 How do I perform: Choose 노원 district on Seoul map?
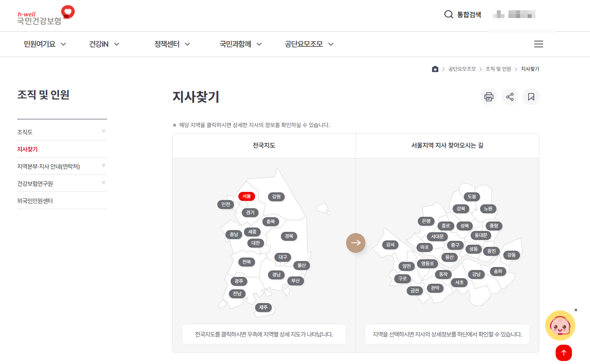click(488, 209)
